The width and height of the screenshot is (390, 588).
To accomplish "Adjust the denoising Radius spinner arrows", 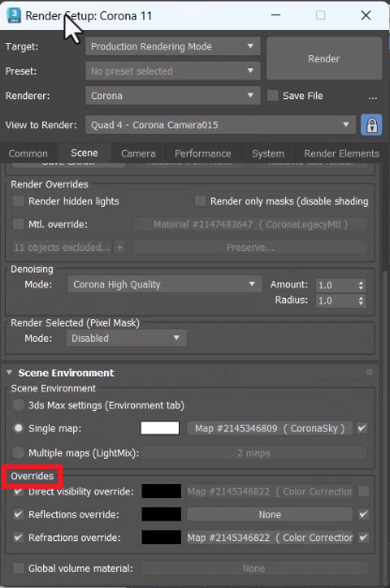I will (361, 301).
